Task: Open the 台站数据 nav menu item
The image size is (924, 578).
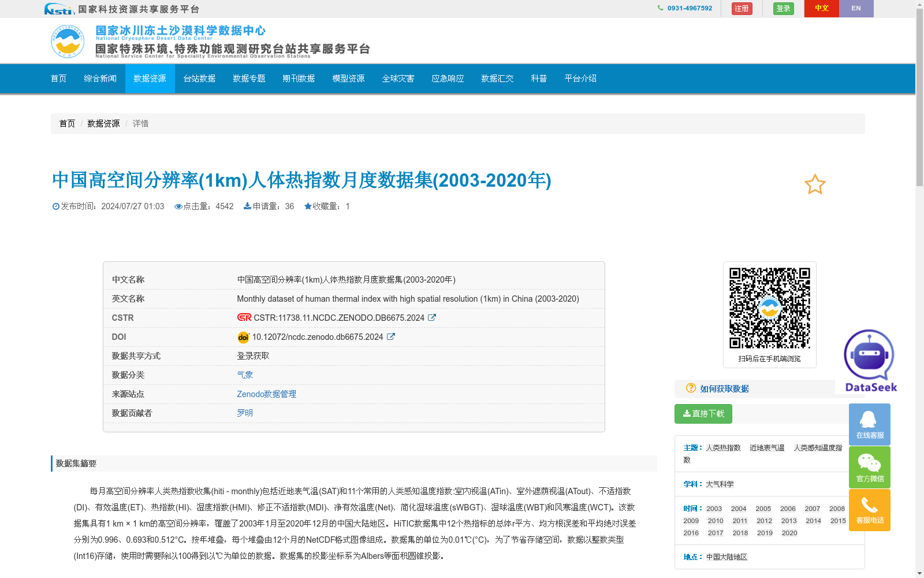Action: point(199,79)
